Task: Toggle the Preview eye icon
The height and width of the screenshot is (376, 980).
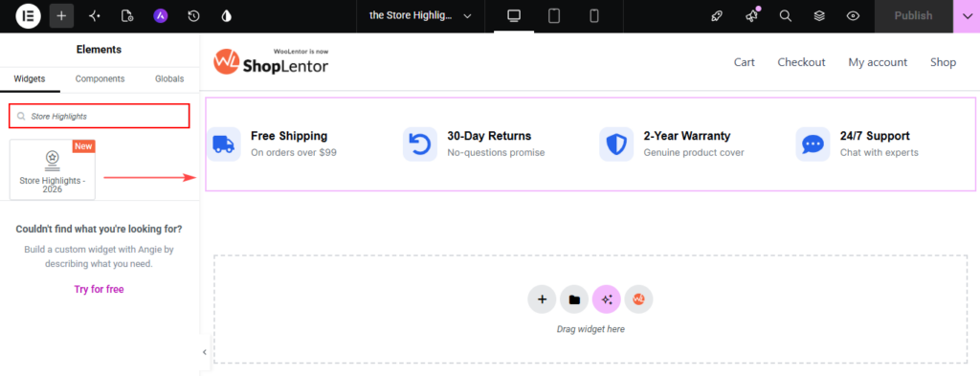Action: tap(853, 16)
